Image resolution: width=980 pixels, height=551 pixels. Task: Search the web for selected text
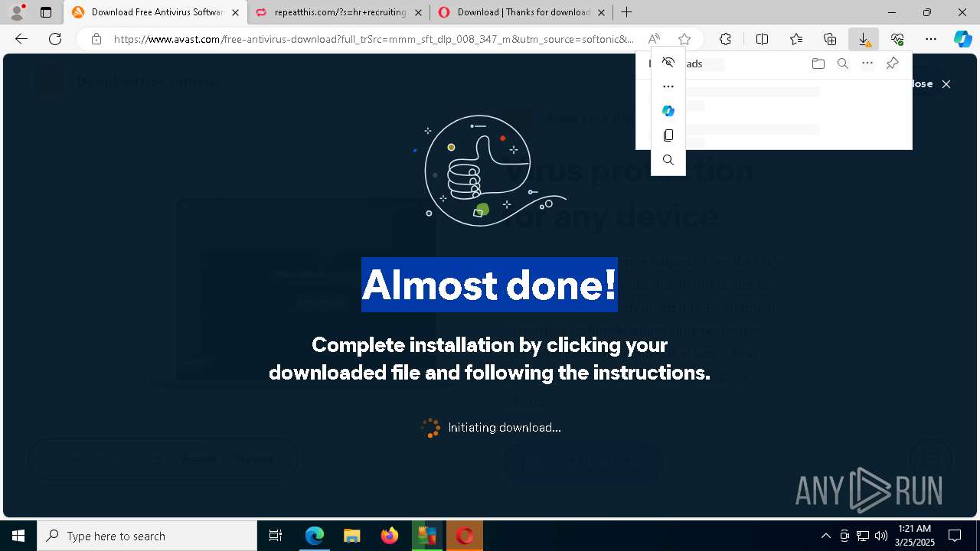[668, 160]
